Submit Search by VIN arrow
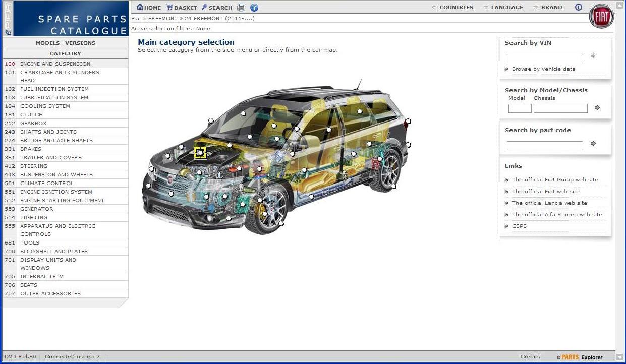 593,56
